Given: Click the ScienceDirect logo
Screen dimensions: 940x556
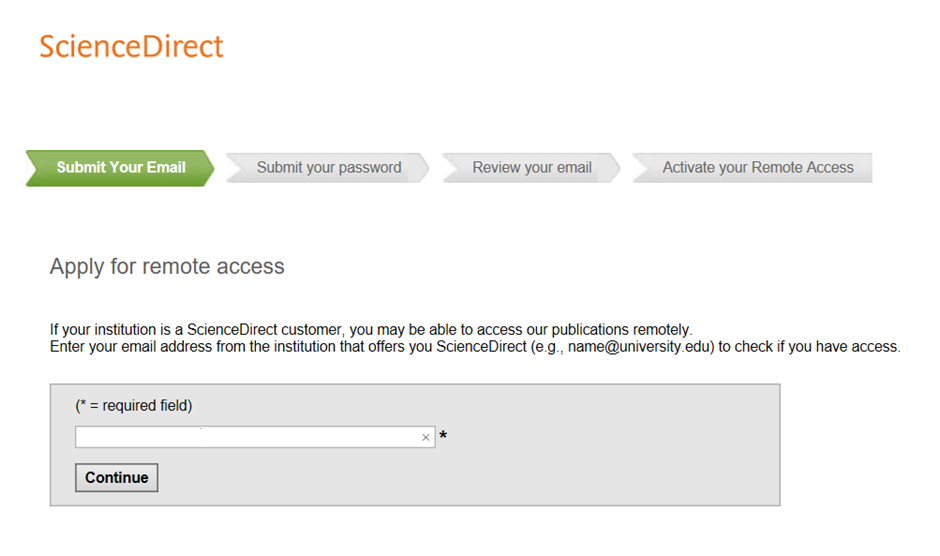Looking at the screenshot, I should coord(131,46).
